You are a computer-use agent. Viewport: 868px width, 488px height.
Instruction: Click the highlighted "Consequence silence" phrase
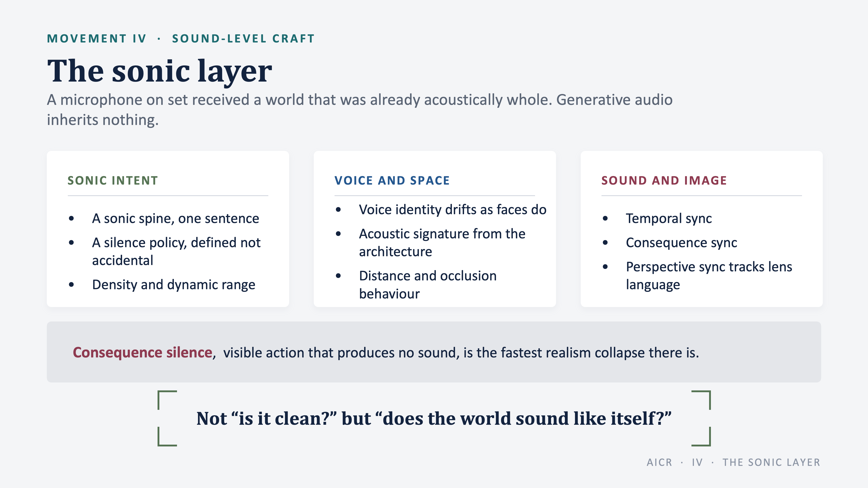point(143,353)
